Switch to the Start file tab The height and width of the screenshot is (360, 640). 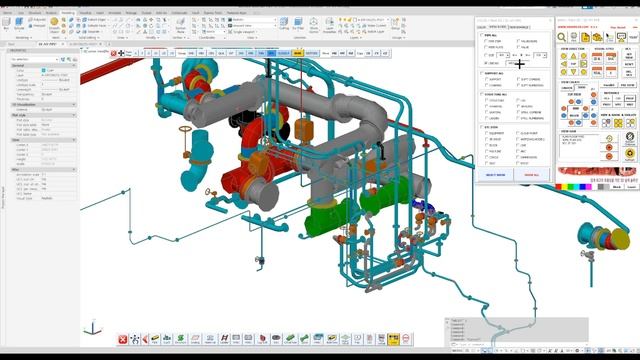point(11,44)
